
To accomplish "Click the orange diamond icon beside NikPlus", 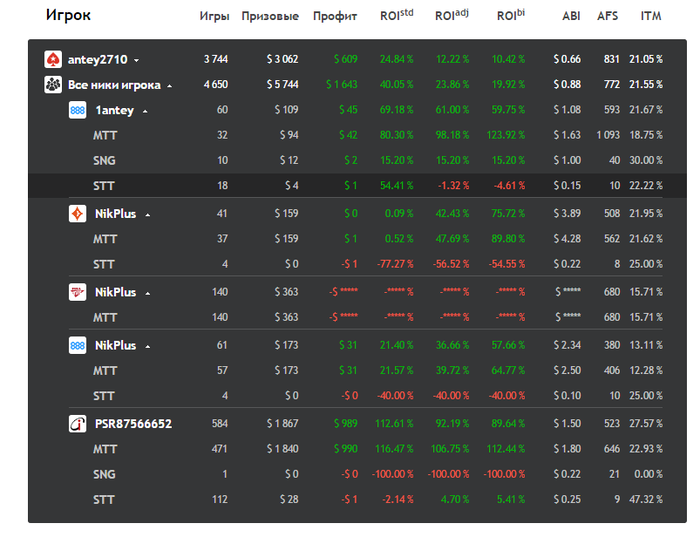I will [77, 214].
